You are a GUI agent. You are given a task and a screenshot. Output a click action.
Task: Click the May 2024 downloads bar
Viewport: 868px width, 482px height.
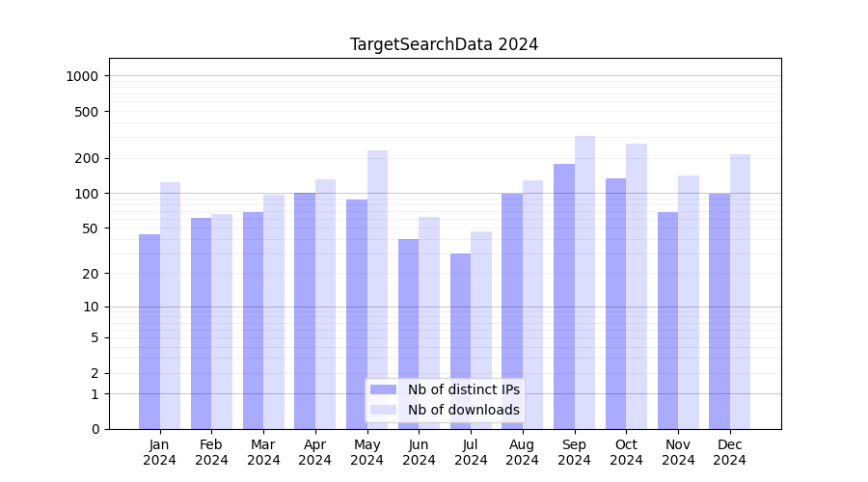tap(378, 289)
